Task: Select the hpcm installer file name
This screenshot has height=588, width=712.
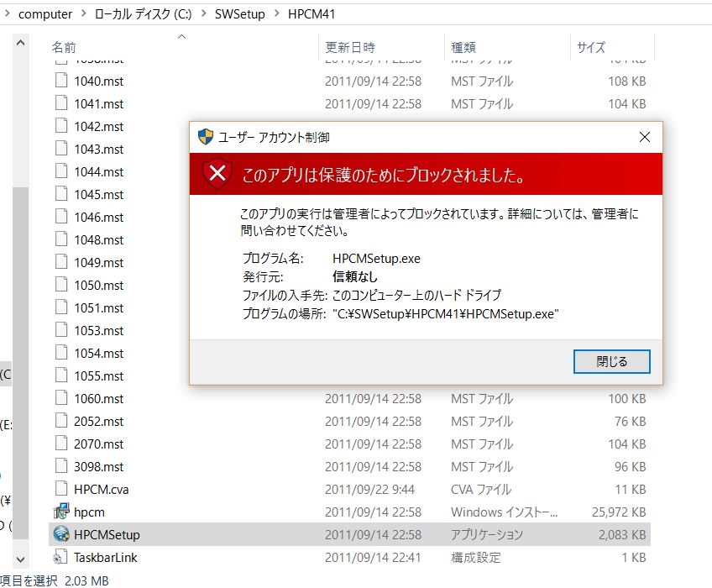Action: [89, 512]
